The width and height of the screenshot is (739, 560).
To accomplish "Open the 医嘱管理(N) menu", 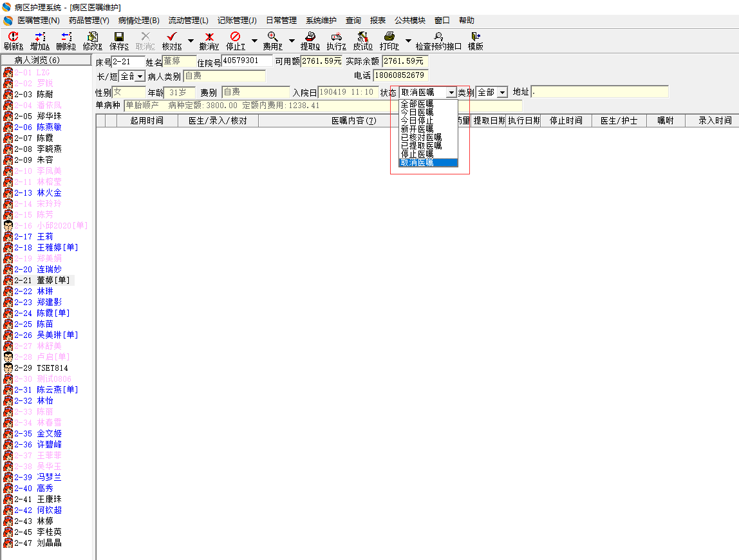I will pos(39,21).
